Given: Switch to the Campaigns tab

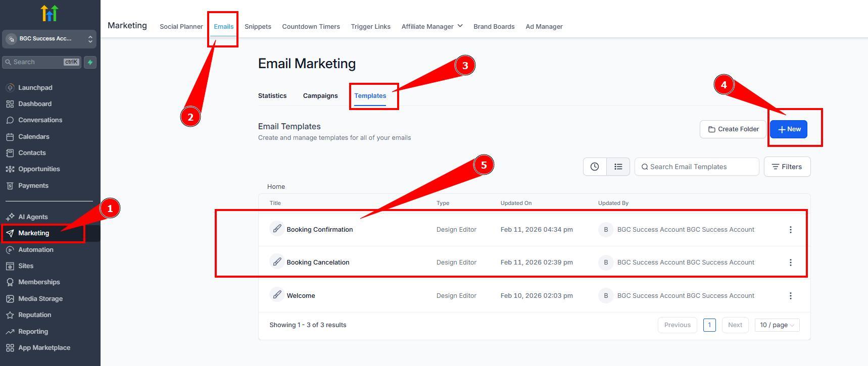Looking at the screenshot, I should point(320,95).
